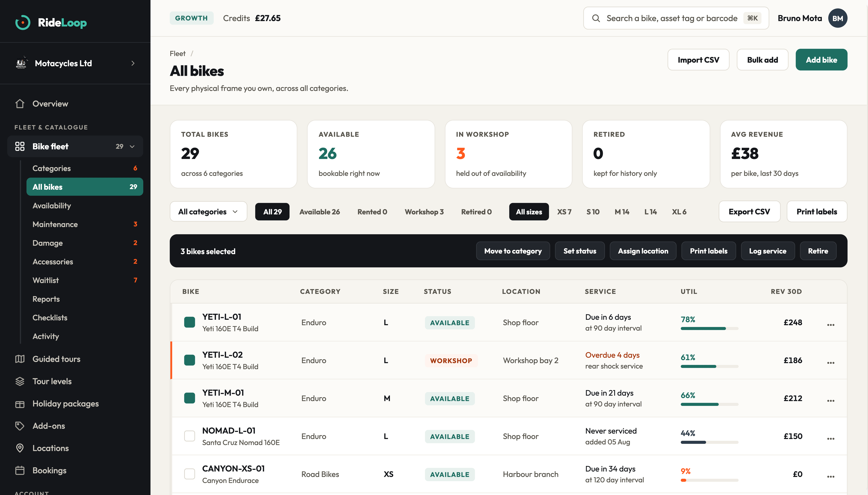The image size is (868, 495).
Task: Uncheck the YETI-L-02 checkbox
Action: click(x=189, y=360)
